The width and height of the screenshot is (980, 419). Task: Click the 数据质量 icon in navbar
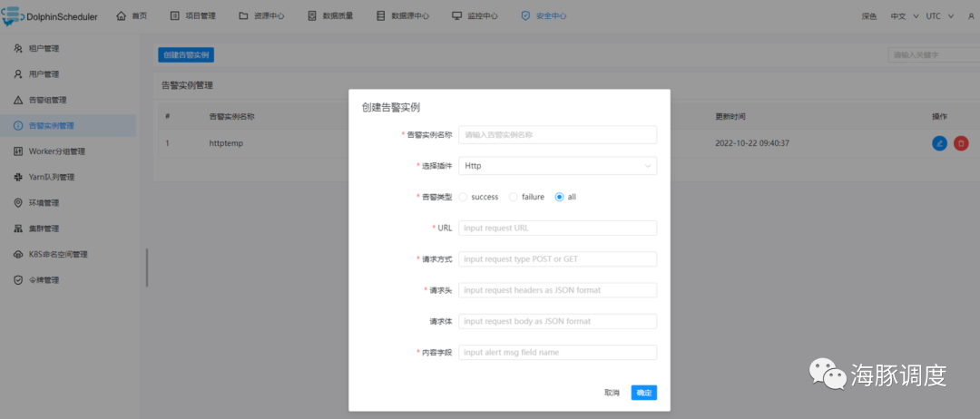tap(312, 16)
